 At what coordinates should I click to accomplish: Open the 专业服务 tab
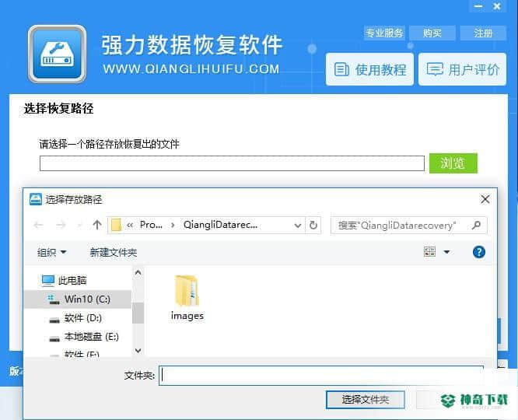(x=384, y=33)
